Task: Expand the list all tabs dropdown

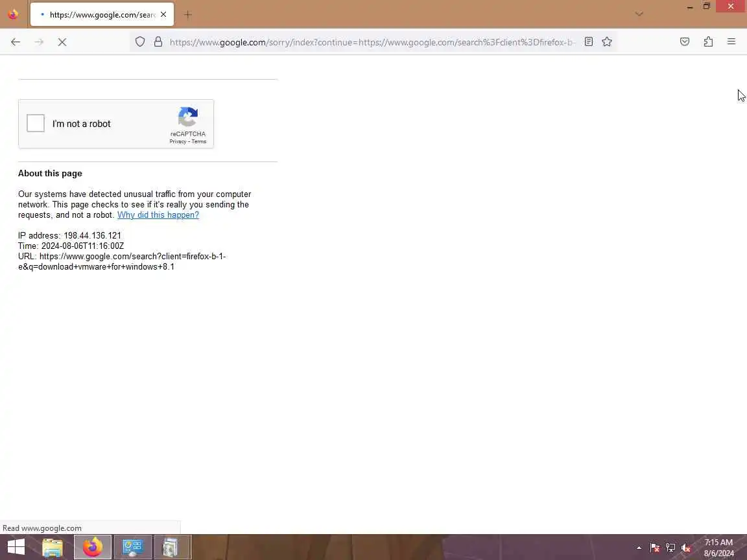Action: (x=639, y=14)
